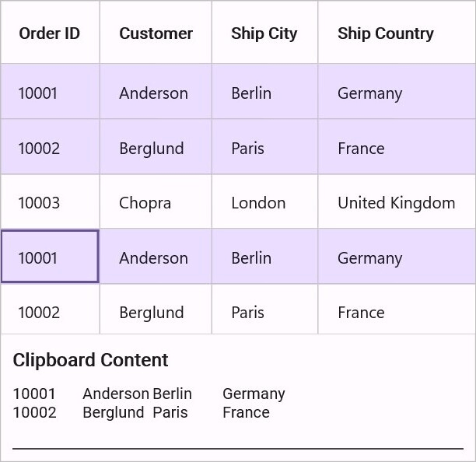Click Berlin in the first data row

pyautogui.click(x=264, y=91)
